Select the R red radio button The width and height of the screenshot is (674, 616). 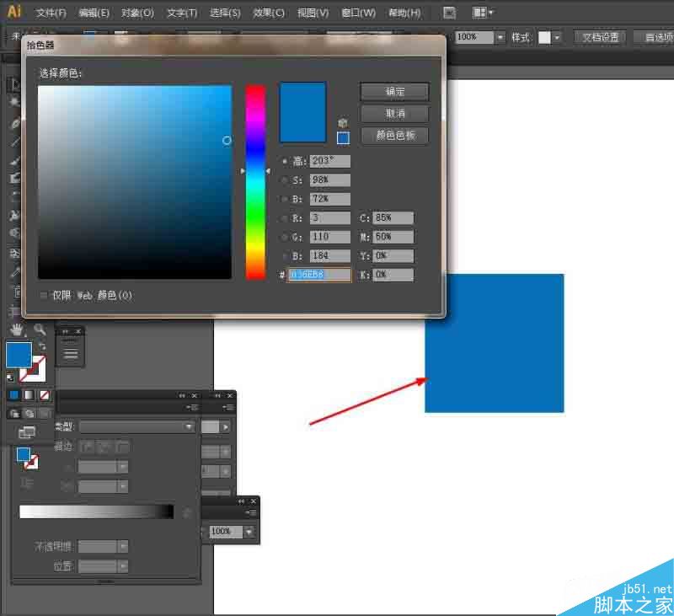pyautogui.click(x=284, y=218)
